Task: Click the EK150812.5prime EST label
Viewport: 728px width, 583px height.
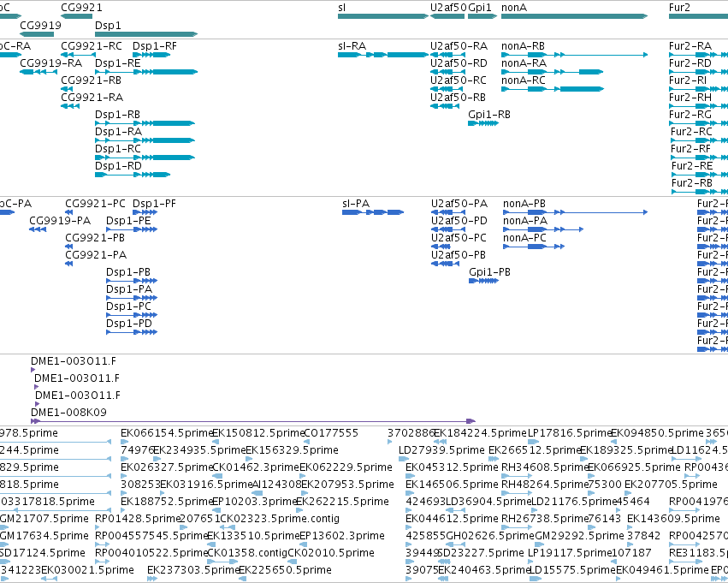Action: point(258,433)
